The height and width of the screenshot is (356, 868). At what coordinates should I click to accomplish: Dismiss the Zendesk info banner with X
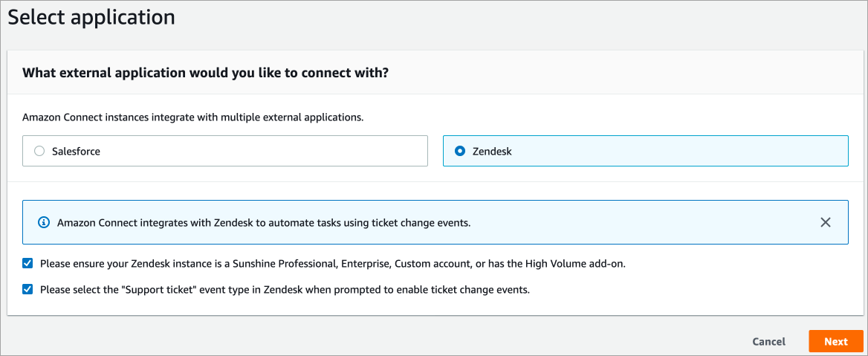(x=825, y=222)
